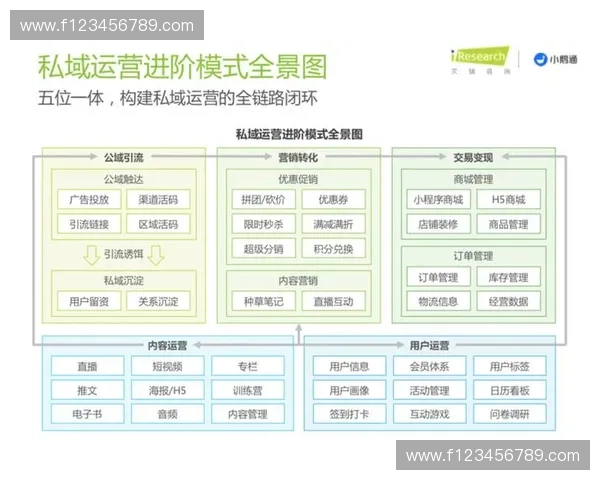Click the 商城管理 subheading
The height and width of the screenshot is (480, 600).
473,179
